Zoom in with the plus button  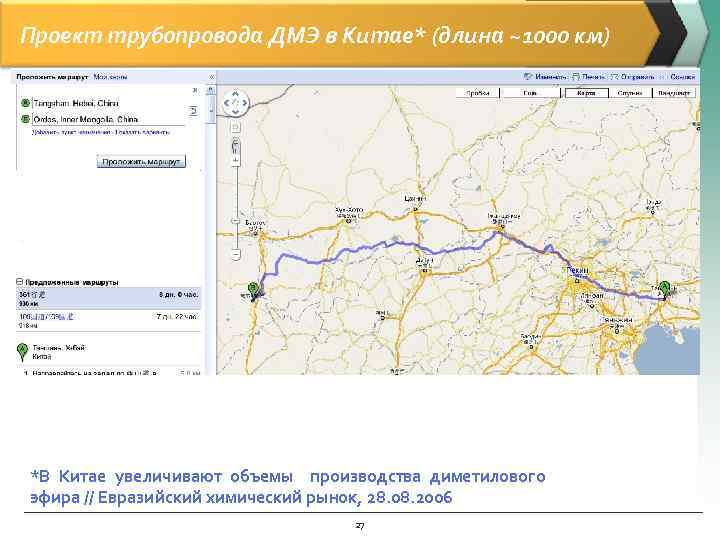pyautogui.click(x=236, y=160)
